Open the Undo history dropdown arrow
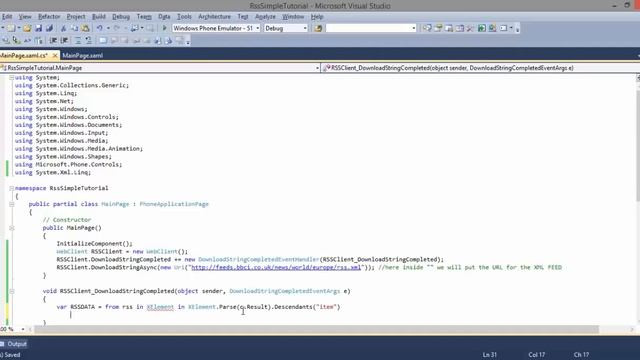This screenshot has width=640, height=360. (108, 28)
